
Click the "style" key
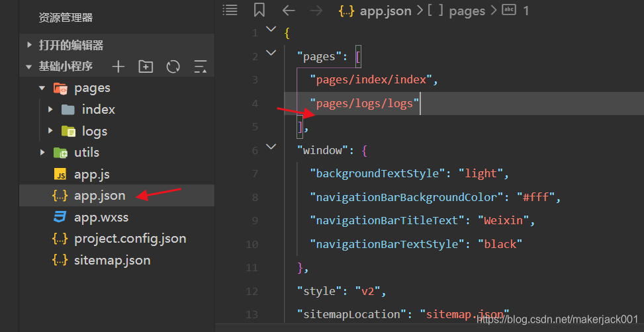coord(320,292)
